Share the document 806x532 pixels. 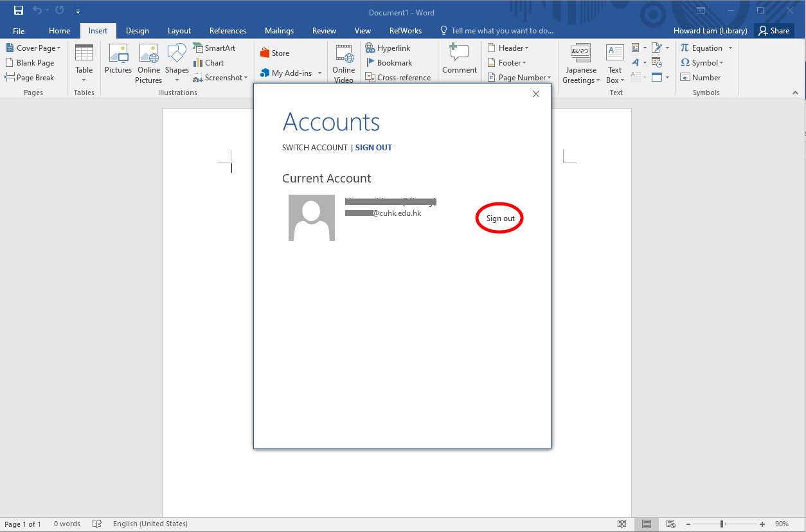[773, 31]
